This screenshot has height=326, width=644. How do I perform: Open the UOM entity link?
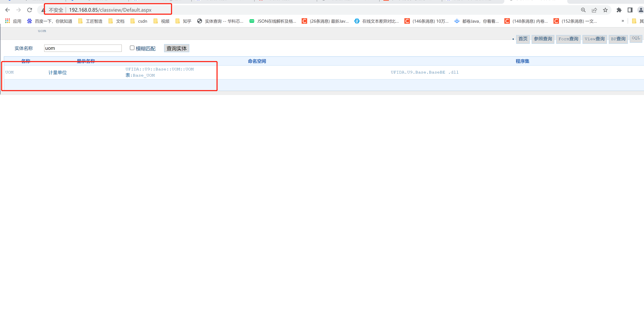coord(9,72)
